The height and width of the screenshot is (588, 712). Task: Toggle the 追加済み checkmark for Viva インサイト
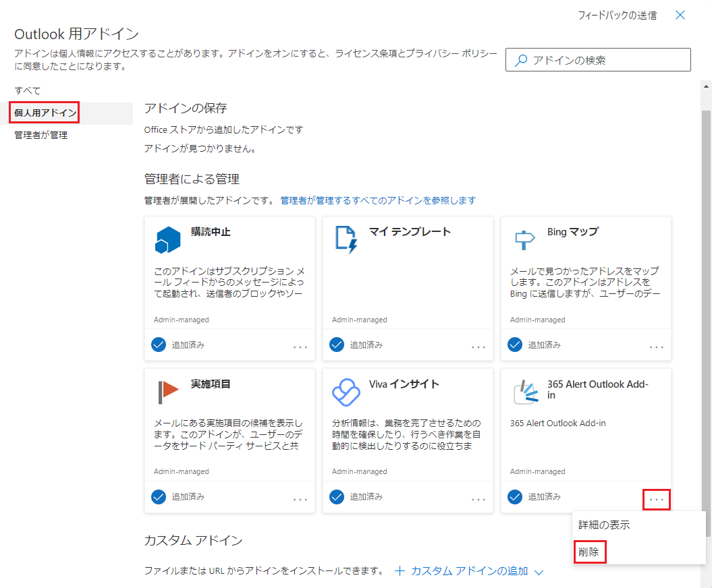tap(337, 496)
